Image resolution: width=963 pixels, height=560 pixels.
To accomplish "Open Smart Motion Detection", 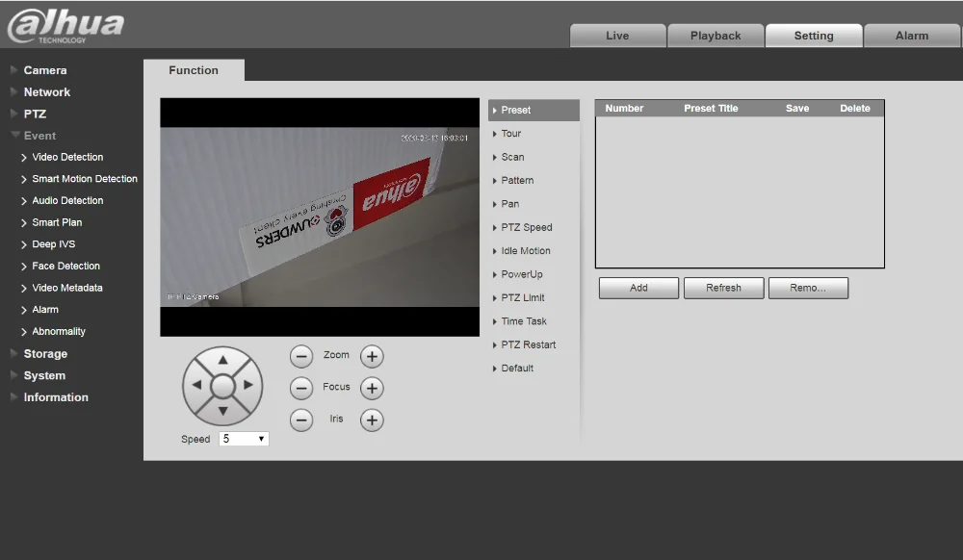I will click(84, 179).
